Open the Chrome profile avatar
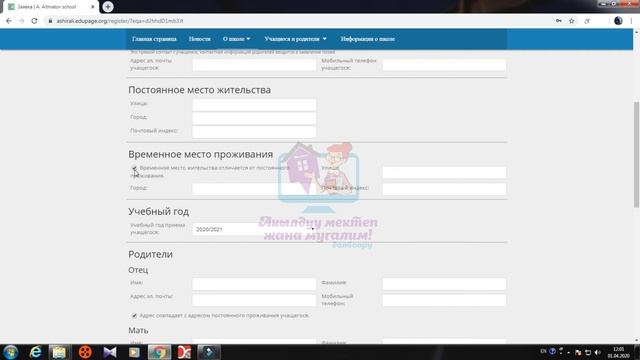Viewport: 640px width, 360px height. pyautogui.click(x=618, y=21)
